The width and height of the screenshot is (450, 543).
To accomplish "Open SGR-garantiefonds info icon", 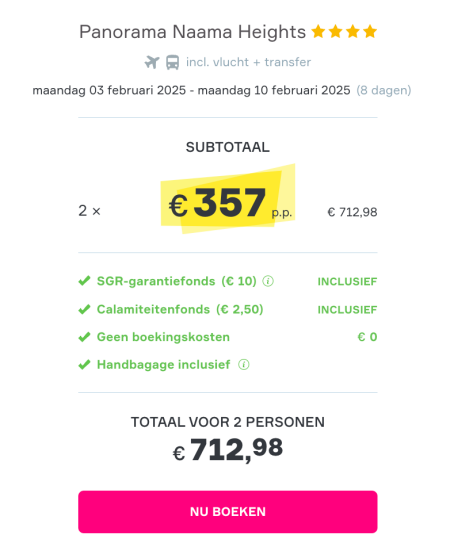I will click(268, 281).
